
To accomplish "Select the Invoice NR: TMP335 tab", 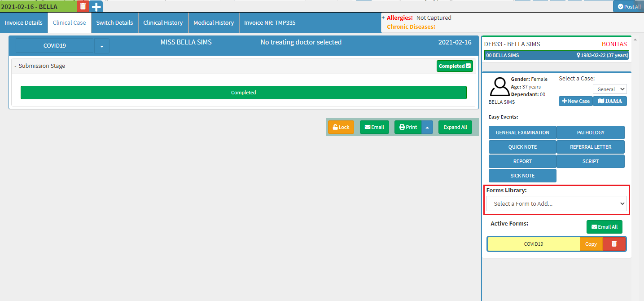I will 270,22.
